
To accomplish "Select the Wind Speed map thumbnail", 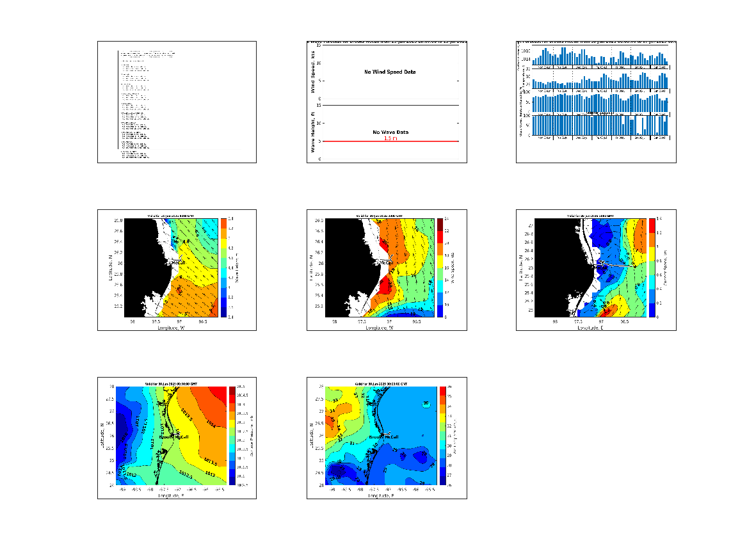I will 387,270.
